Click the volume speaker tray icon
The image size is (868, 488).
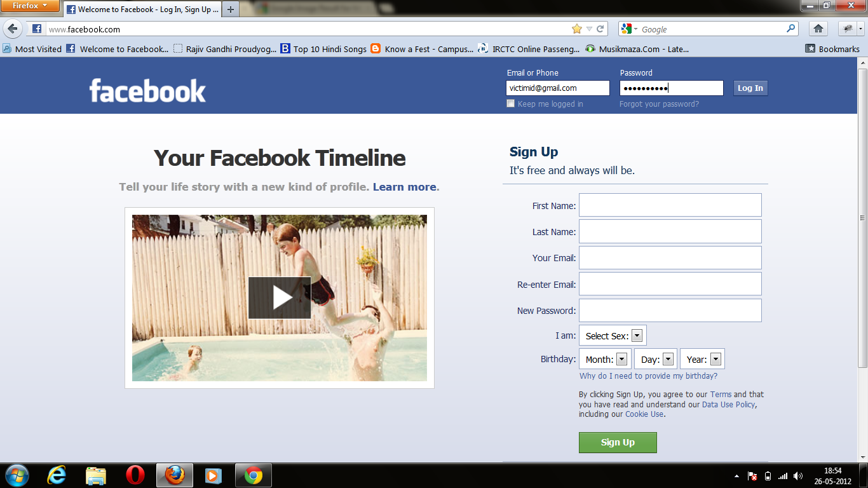[x=798, y=476]
